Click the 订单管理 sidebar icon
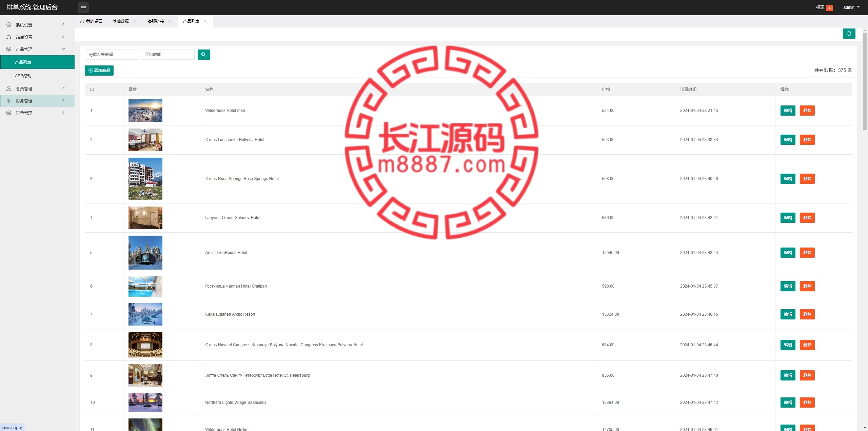 (x=9, y=113)
